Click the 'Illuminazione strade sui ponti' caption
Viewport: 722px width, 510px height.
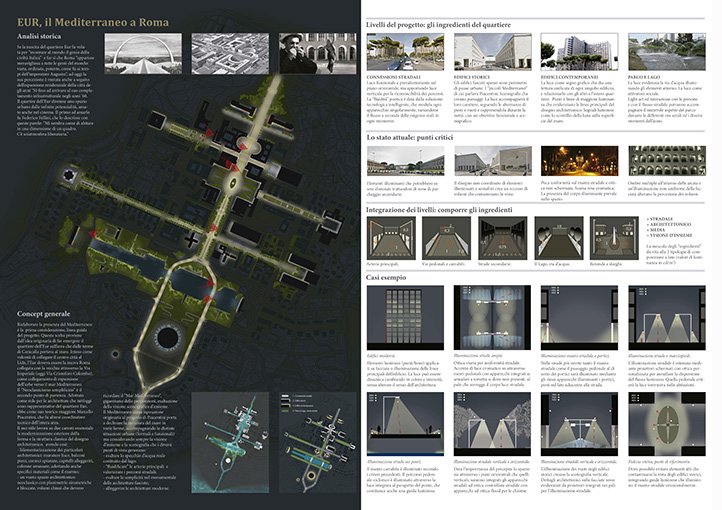[394, 461]
